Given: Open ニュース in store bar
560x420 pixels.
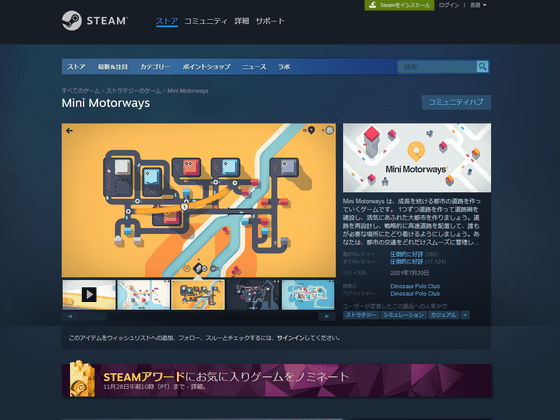Looking at the screenshot, I should 254,67.
